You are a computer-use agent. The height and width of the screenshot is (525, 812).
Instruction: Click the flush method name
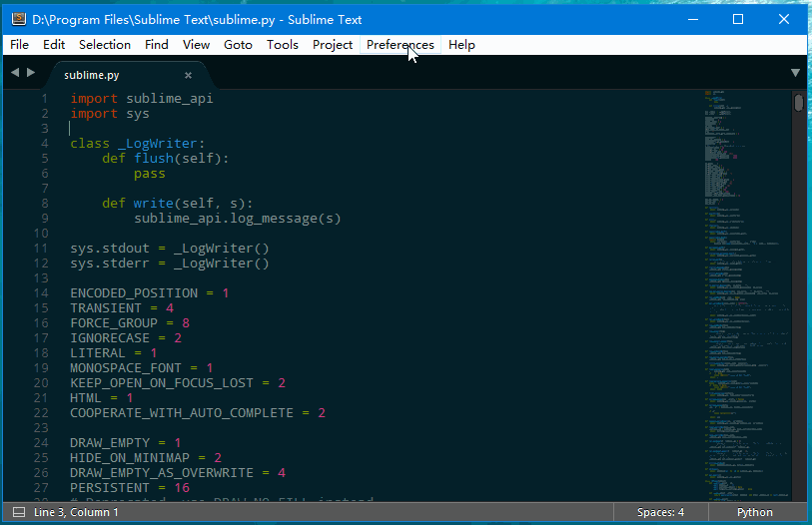pyautogui.click(x=154, y=159)
